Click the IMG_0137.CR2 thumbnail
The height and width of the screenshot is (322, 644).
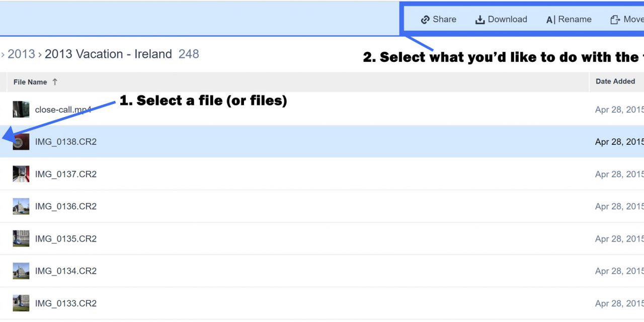point(21,174)
